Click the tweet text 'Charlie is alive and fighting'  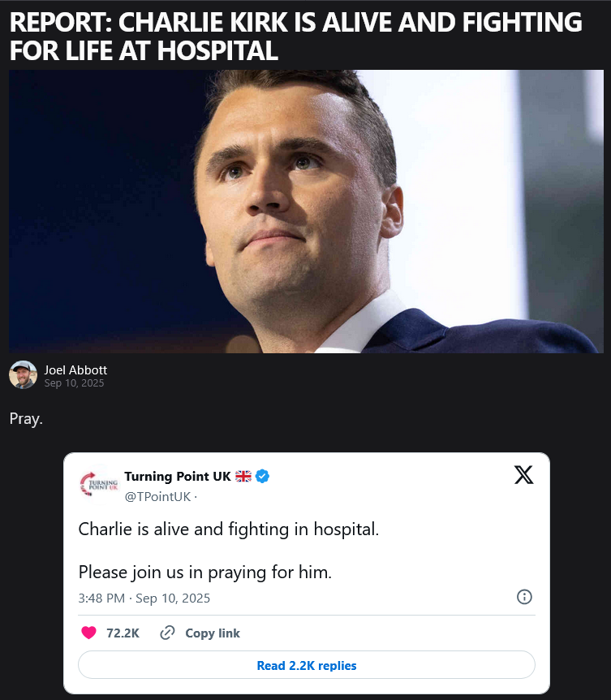(x=228, y=529)
